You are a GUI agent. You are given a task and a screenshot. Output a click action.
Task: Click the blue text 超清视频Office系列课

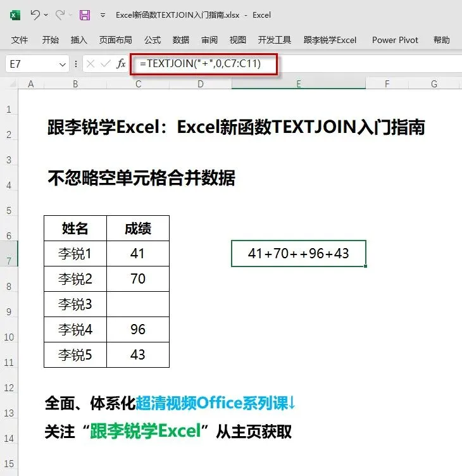tap(211, 403)
